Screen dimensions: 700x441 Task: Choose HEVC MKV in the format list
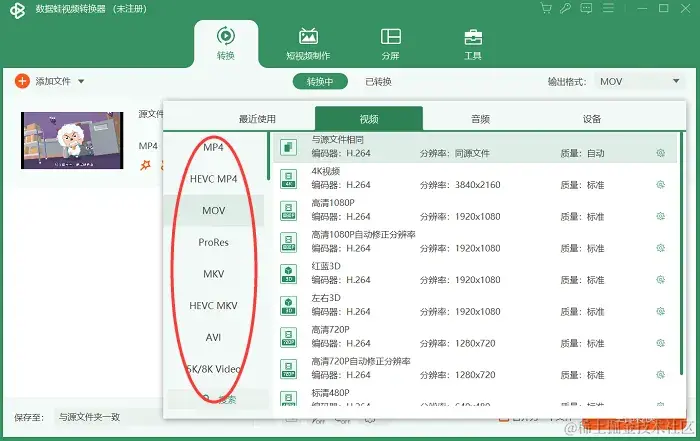(x=213, y=306)
